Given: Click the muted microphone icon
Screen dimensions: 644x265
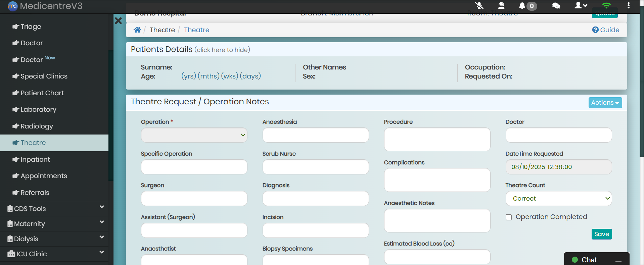Looking at the screenshot, I should [x=479, y=6].
